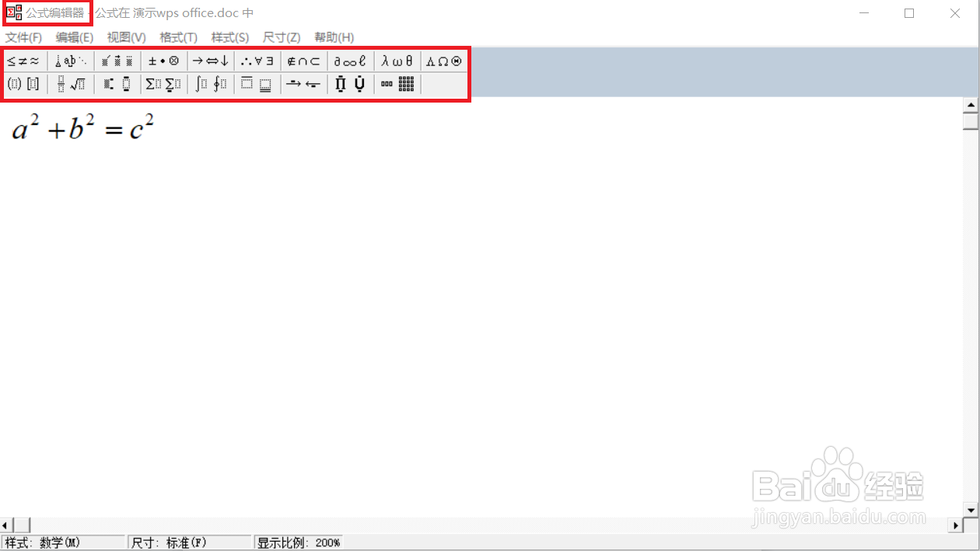Open the 样式(S) menu
Screen dimensions: 980x551
click(230, 37)
